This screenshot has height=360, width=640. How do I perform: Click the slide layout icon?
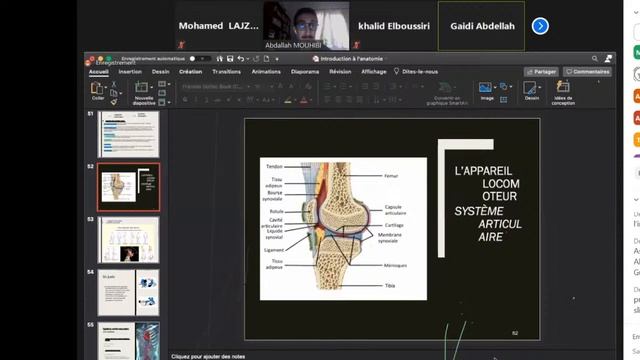[162, 84]
